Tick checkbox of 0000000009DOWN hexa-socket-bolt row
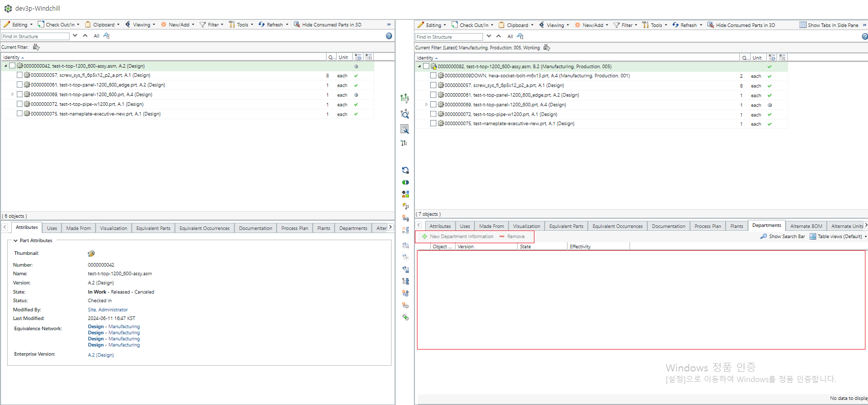This screenshot has height=405, width=868. click(x=433, y=76)
